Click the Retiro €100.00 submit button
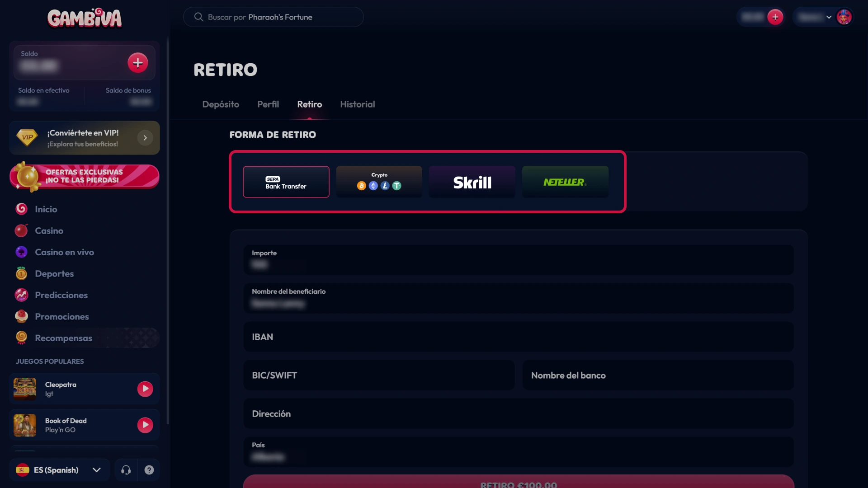The image size is (868, 488). click(519, 482)
